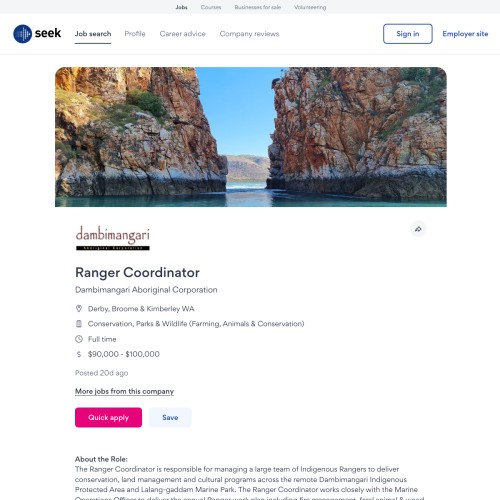Open More jobs from this company
The image size is (500, 500).
coord(124,391)
